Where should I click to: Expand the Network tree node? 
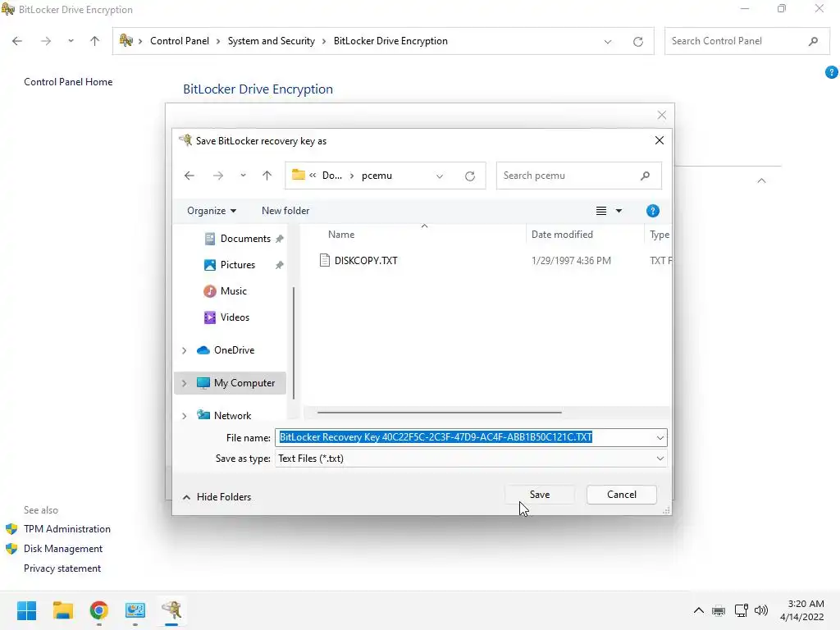185,416
